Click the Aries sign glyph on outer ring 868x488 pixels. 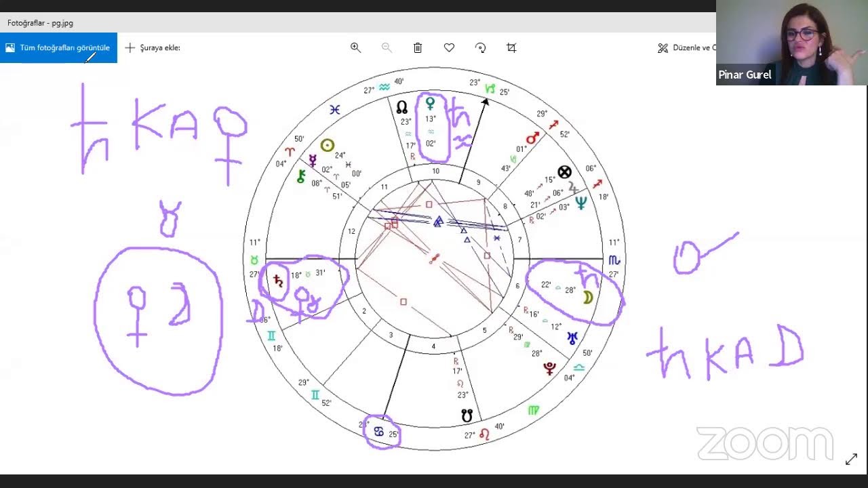coord(291,152)
